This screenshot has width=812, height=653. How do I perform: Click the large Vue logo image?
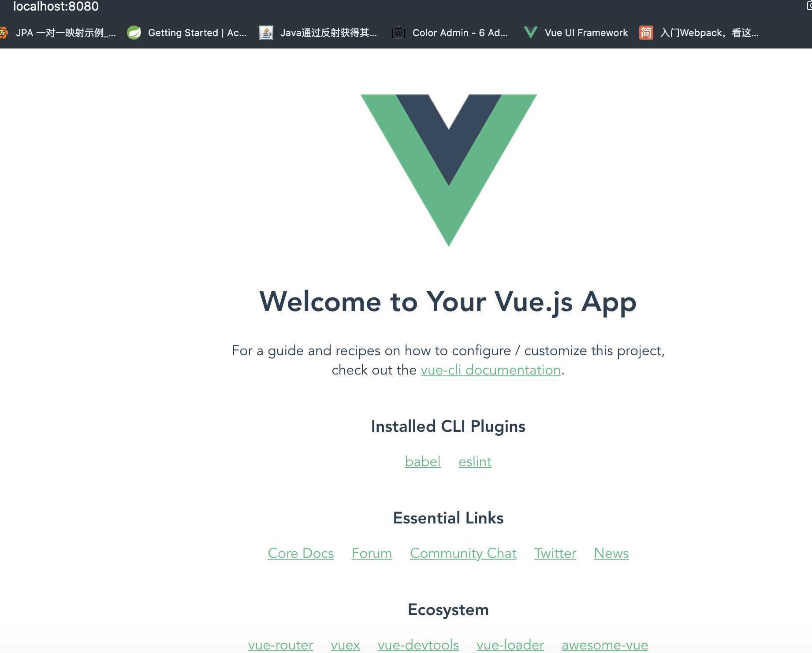click(448, 170)
